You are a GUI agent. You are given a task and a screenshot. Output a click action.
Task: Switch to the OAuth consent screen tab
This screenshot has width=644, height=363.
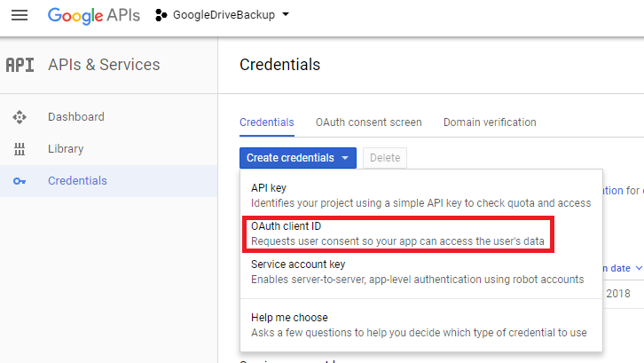click(368, 122)
